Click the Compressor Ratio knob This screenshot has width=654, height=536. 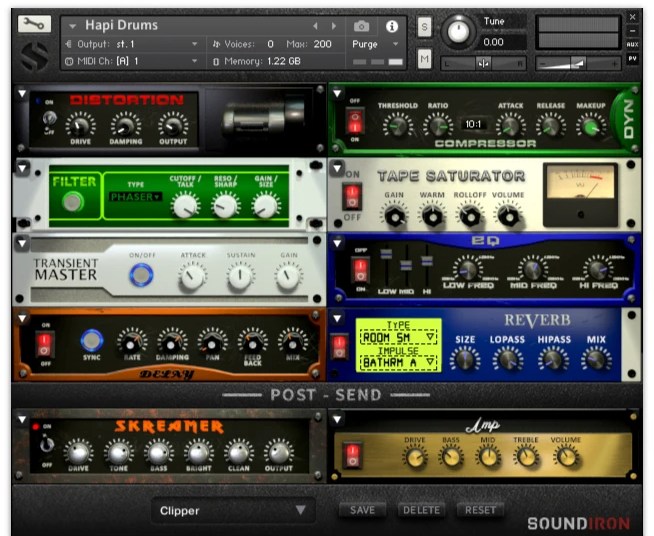pyautogui.click(x=438, y=126)
